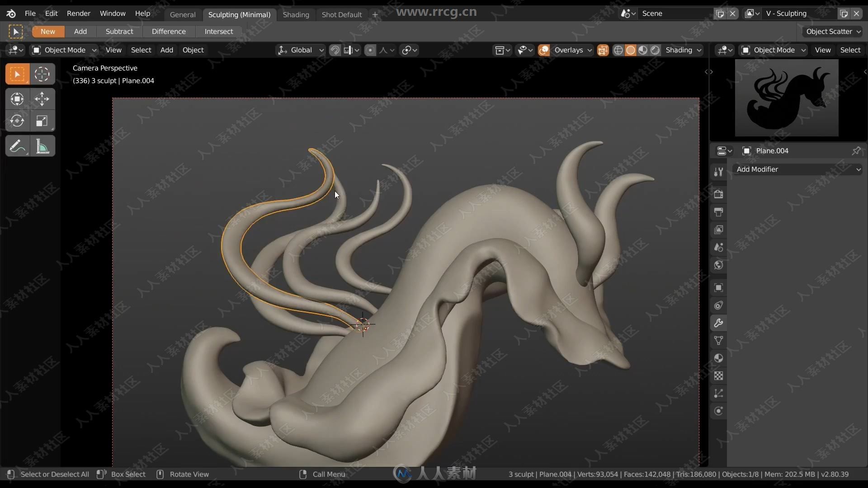This screenshot has height=488, width=868.
Task: Click the Move tool icon in toolbar
Action: [42, 99]
